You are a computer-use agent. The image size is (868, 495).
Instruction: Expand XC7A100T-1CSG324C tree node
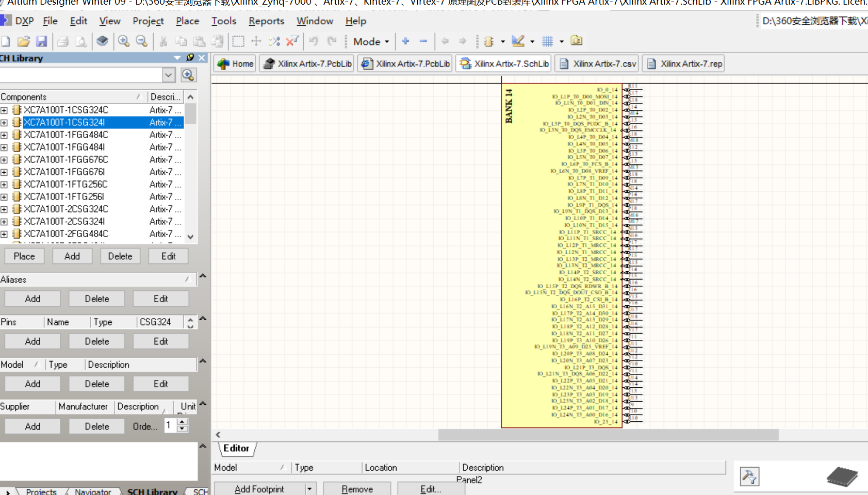tap(4, 110)
